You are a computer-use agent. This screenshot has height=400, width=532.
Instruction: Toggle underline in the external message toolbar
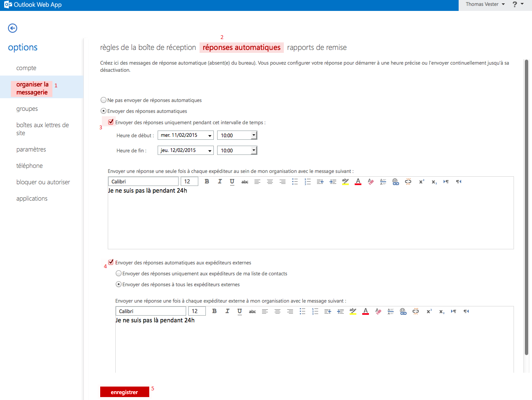[x=240, y=311]
